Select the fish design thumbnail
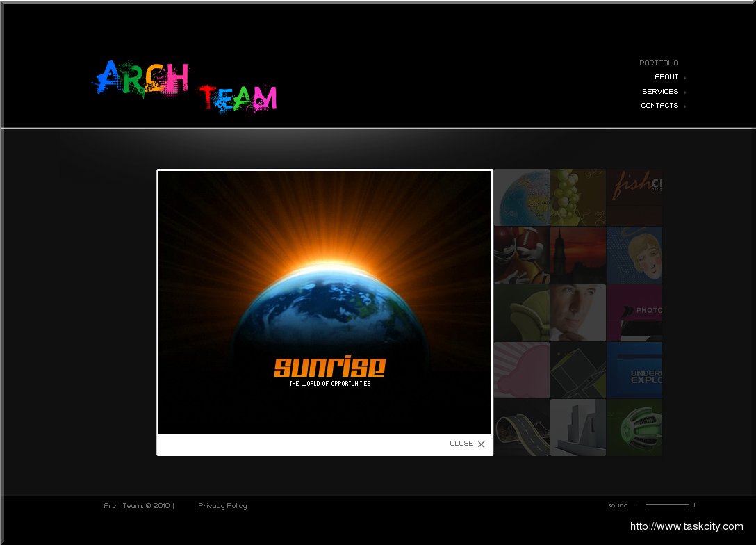Screen dimensions: 756x545 634,197
